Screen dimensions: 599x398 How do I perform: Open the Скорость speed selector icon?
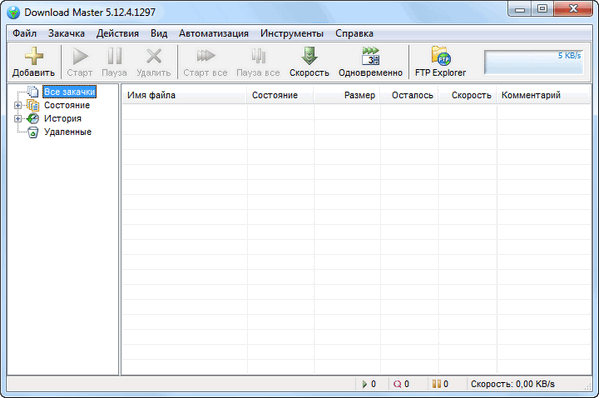click(309, 56)
